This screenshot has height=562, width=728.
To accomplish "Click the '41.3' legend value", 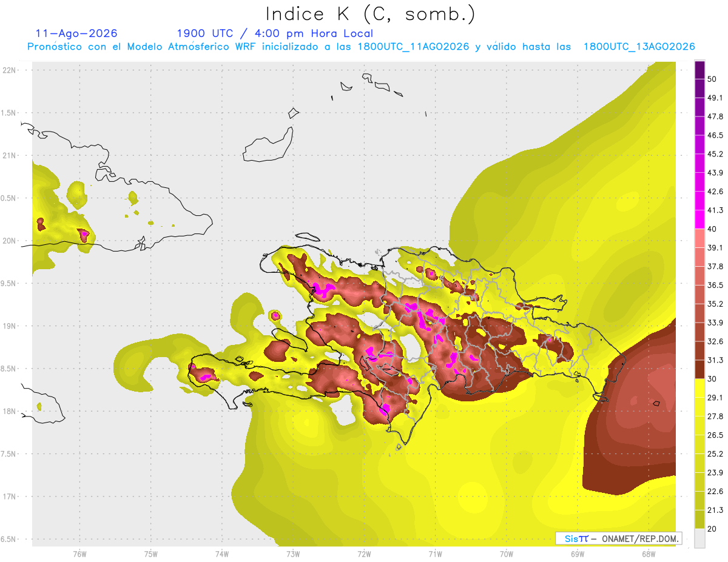I will click(715, 210).
